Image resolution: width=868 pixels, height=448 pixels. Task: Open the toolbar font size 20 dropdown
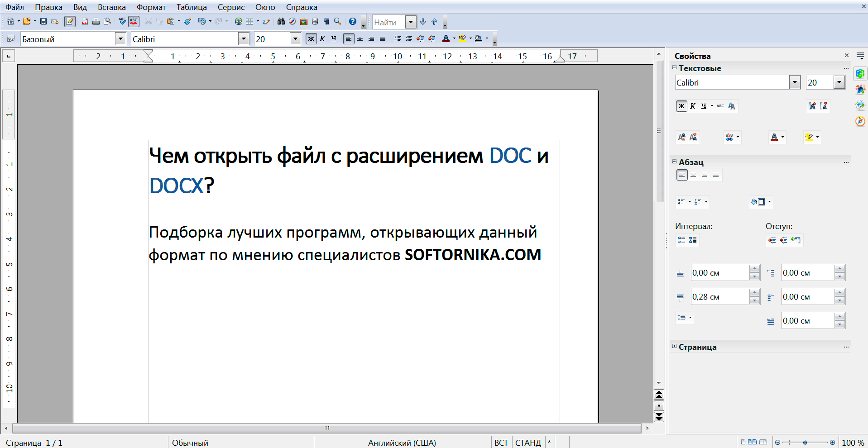coord(295,39)
